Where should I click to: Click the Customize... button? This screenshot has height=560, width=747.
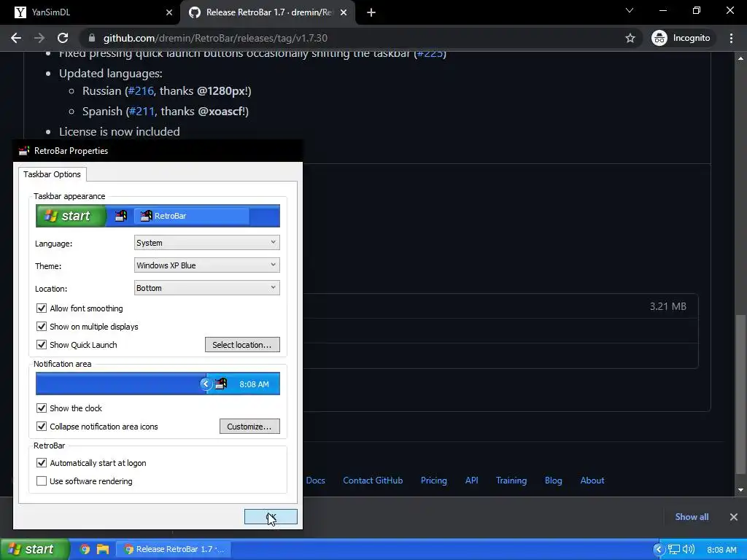pos(249,426)
